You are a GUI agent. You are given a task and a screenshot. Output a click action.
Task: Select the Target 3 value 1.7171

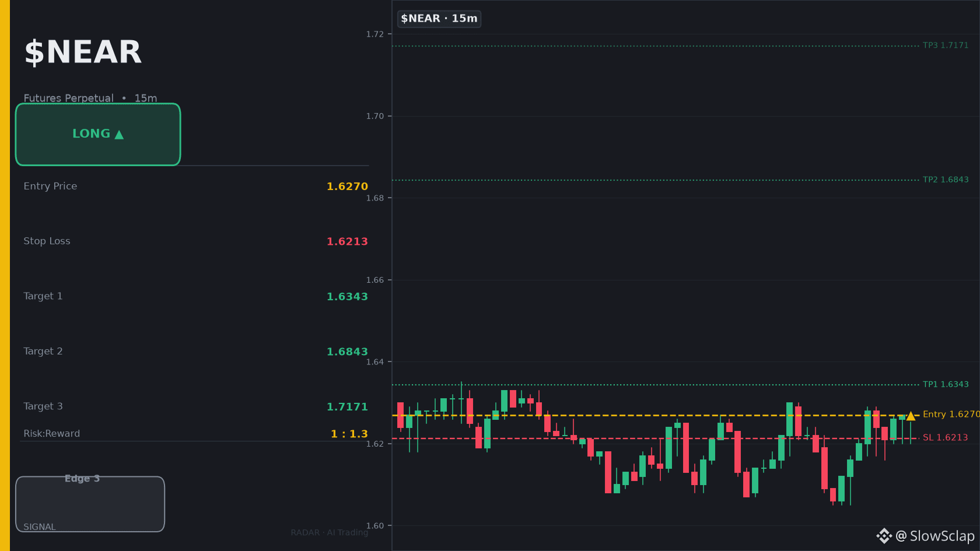pyautogui.click(x=347, y=407)
